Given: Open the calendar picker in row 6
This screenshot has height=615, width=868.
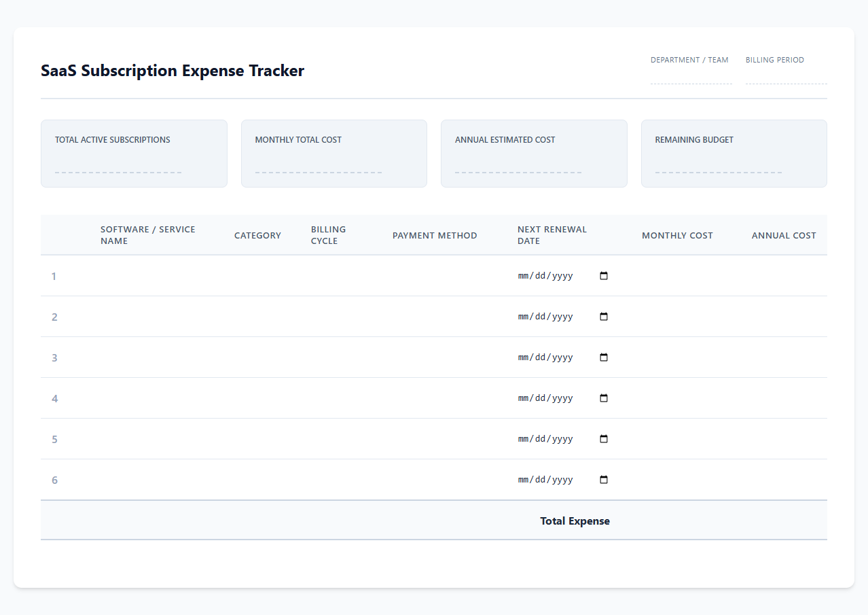Looking at the screenshot, I should pyautogui.click(x=604, y=480).
